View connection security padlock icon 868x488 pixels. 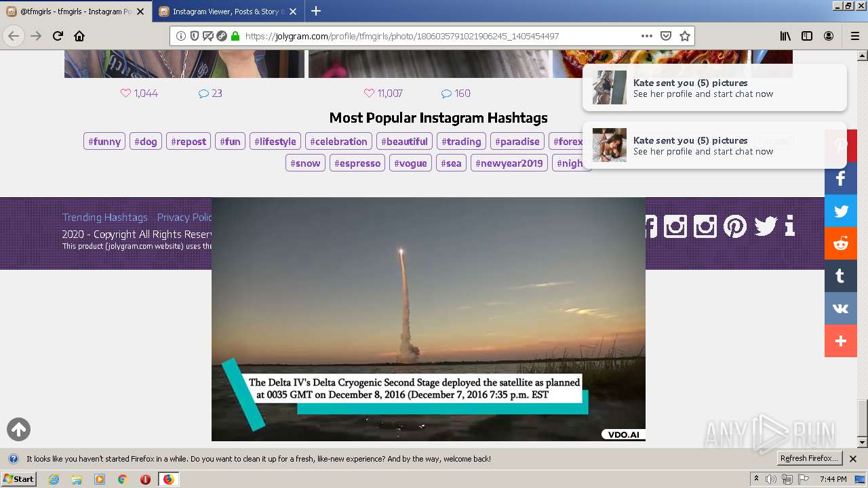pyautogui.click(x=235, y=36)
